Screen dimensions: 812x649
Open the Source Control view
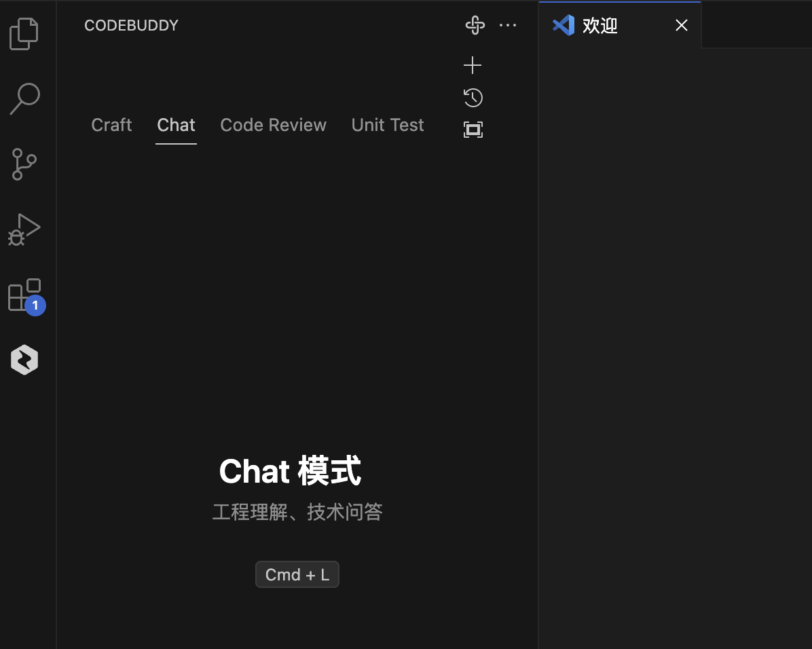pyautogui.click(x=24, y=164)
